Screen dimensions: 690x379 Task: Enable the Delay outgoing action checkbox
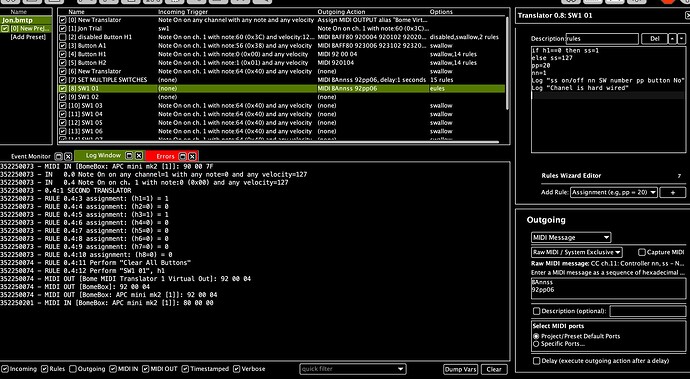[536, 361]
